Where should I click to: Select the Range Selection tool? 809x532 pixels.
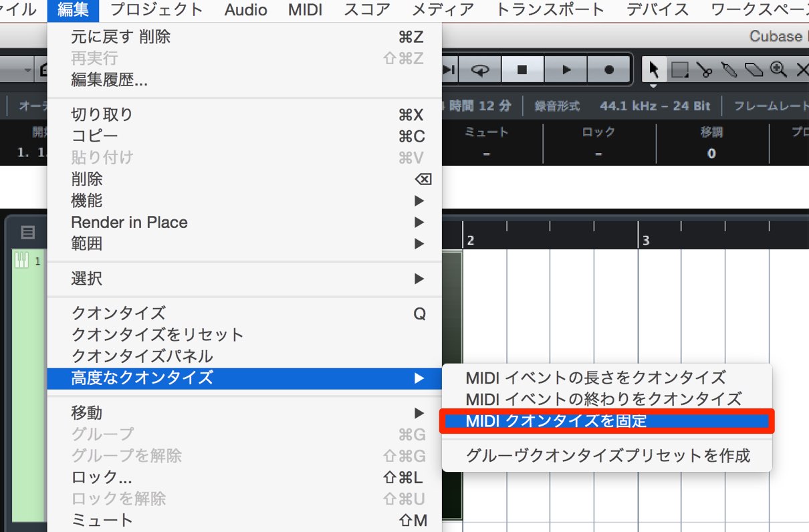pyautogui.click(x=679, y=70)
